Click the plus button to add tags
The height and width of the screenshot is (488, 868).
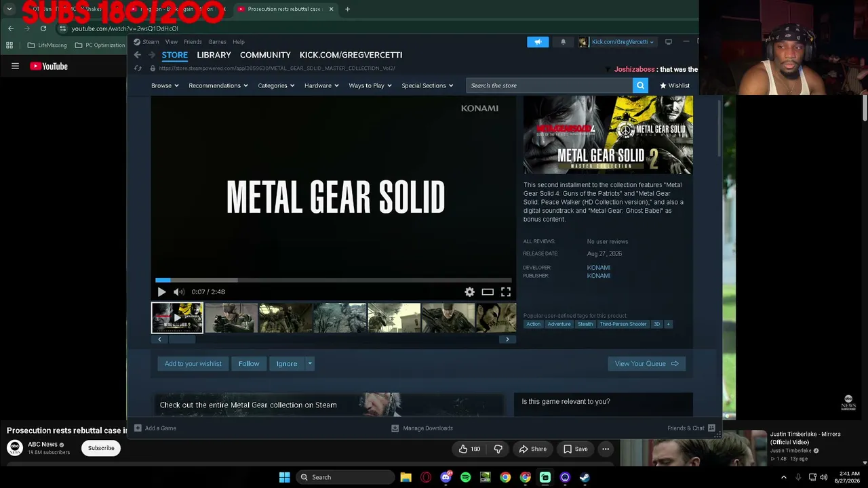[668, 325]
